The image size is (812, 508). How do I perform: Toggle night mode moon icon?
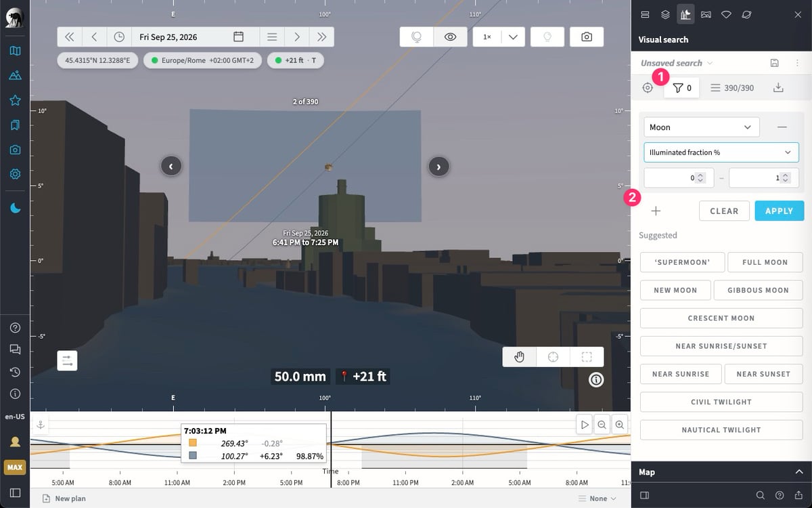[15, 208]
